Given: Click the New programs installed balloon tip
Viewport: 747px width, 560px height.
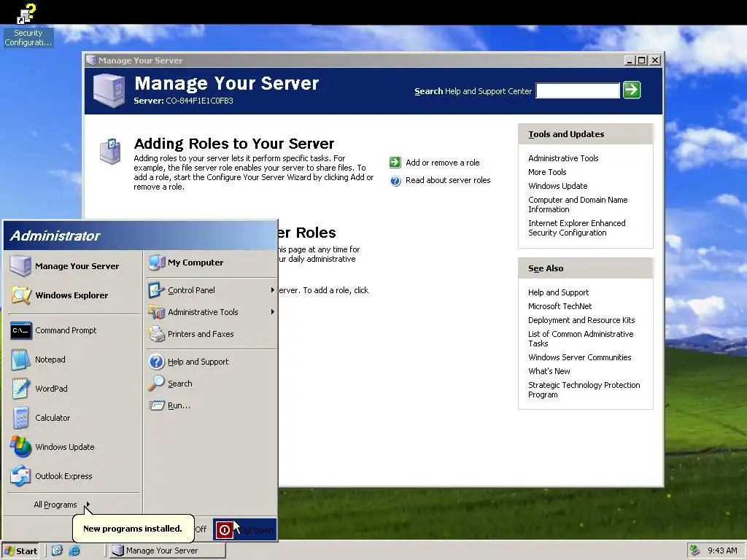Looking at the screenshot, I should 133,528.
